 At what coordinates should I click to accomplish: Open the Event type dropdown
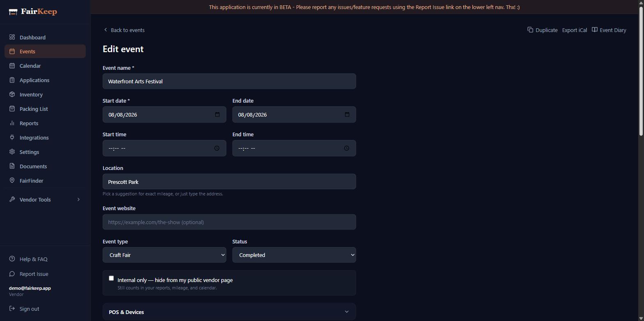tap(164, 255)
